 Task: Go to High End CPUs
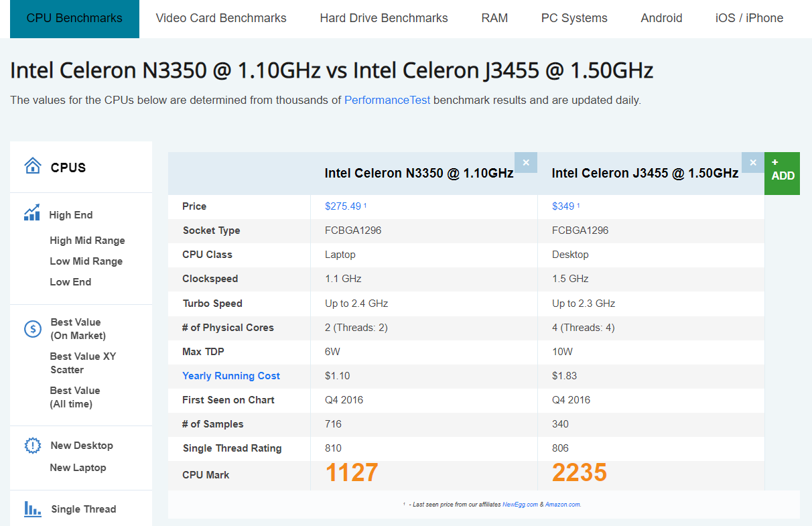coord(70,215)
